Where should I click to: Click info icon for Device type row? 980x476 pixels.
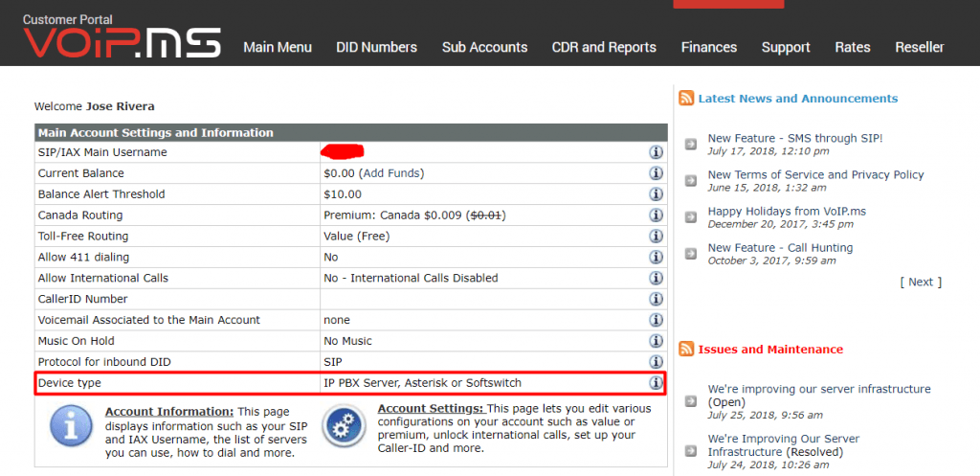pyautogui.click(x=656, y=383)
